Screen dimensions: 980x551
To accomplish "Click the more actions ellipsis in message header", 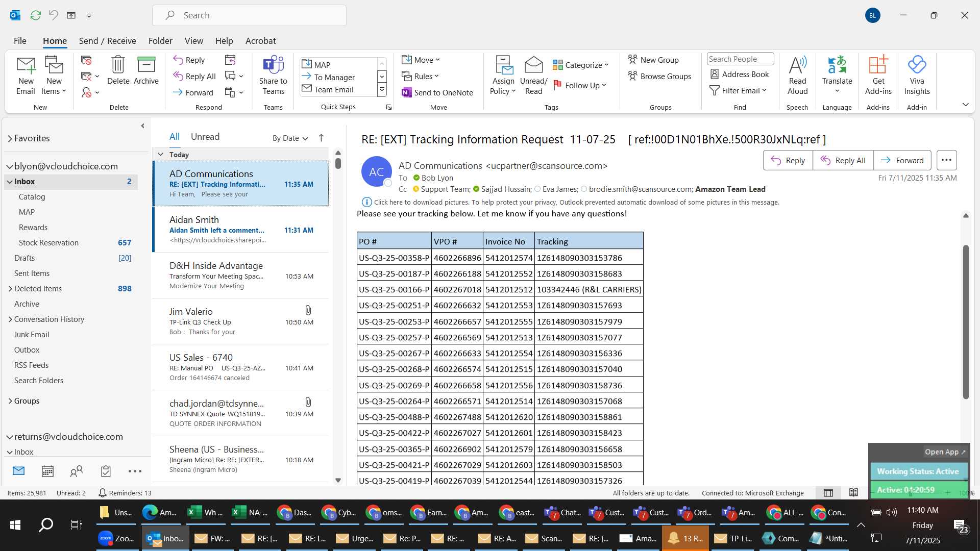I will 946,160.
